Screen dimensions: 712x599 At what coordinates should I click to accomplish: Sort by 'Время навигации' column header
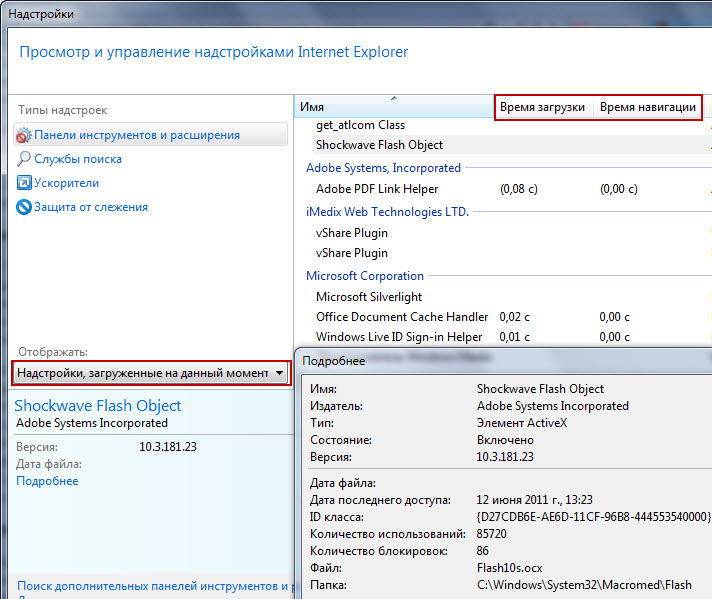648,107
